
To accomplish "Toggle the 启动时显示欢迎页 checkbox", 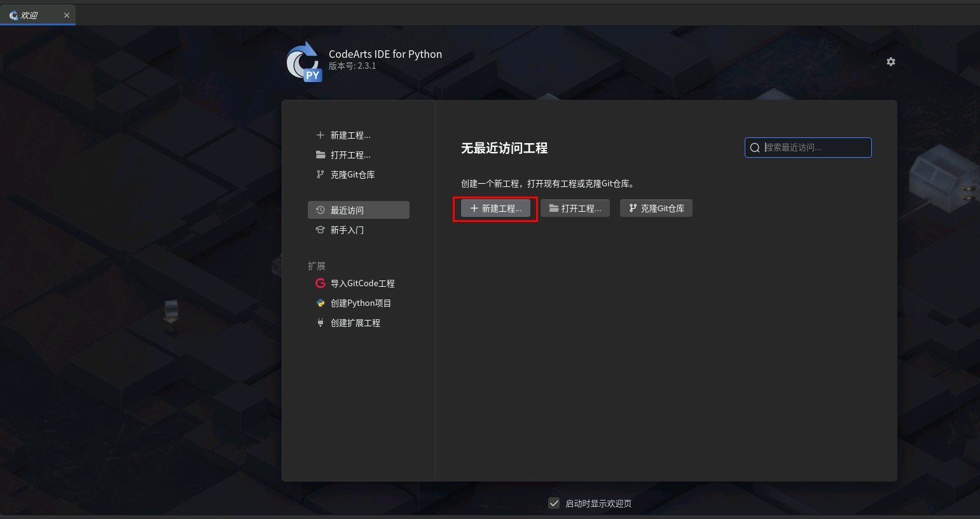I will 554,503.
